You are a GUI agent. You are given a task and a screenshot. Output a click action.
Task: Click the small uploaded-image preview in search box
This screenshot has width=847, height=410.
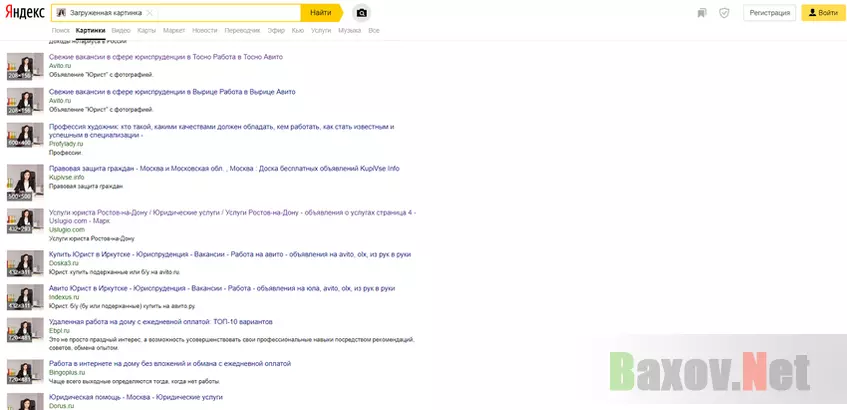tap(61, 12)
